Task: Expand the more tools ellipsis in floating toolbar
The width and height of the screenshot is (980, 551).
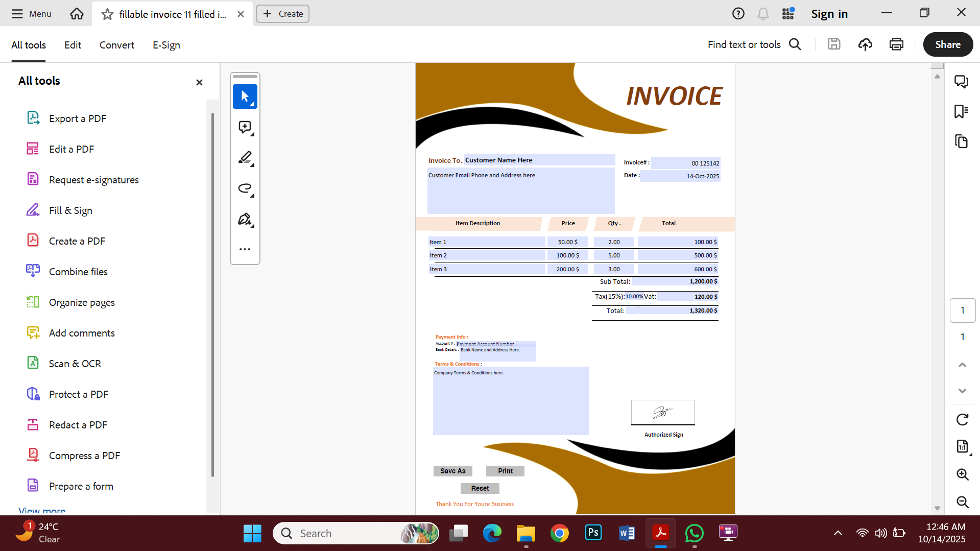Action: pyautogui.click(x=245, y=249)
